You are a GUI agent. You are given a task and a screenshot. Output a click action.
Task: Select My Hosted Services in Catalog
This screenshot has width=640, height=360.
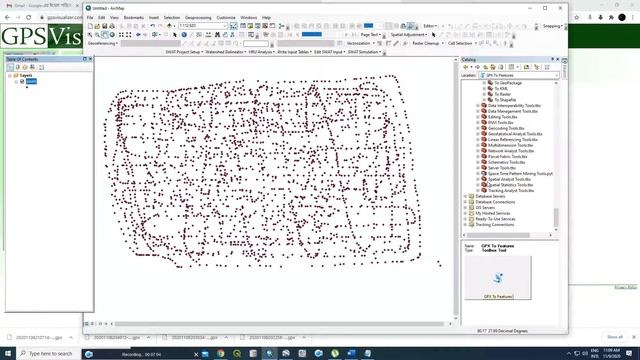tap(493, 213)
